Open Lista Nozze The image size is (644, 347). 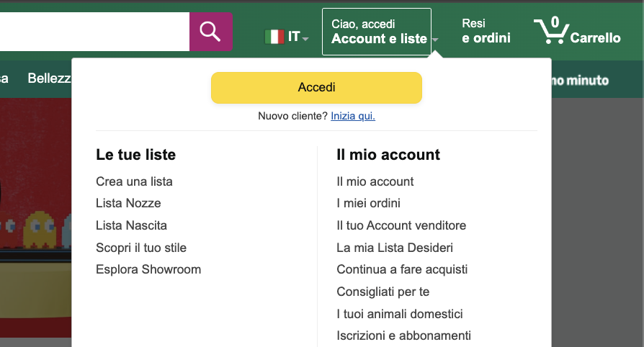[x=128, y=203]
